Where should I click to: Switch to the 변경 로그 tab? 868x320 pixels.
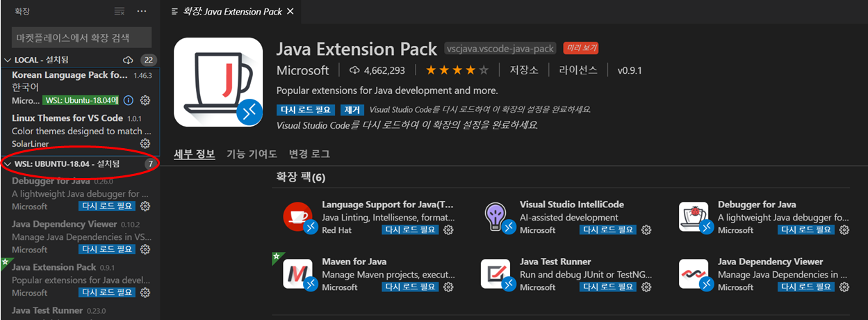point(309,154)
